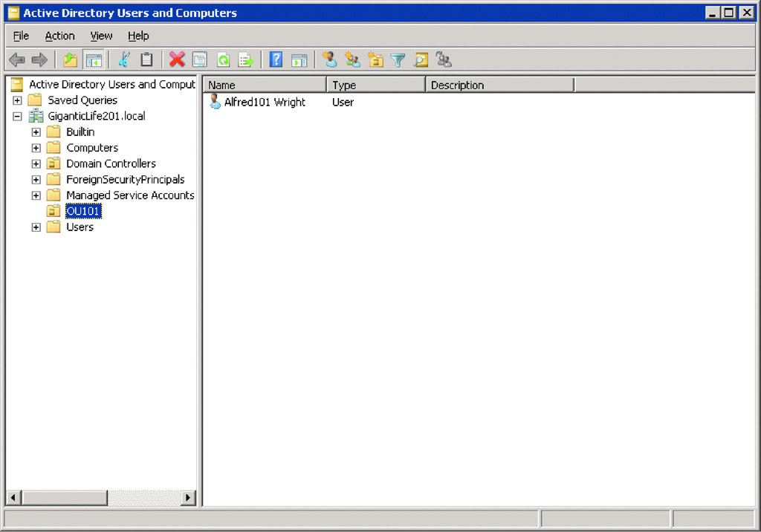
Task: Select GiganticLife201.local in the tree
Action: pos(97,116)
